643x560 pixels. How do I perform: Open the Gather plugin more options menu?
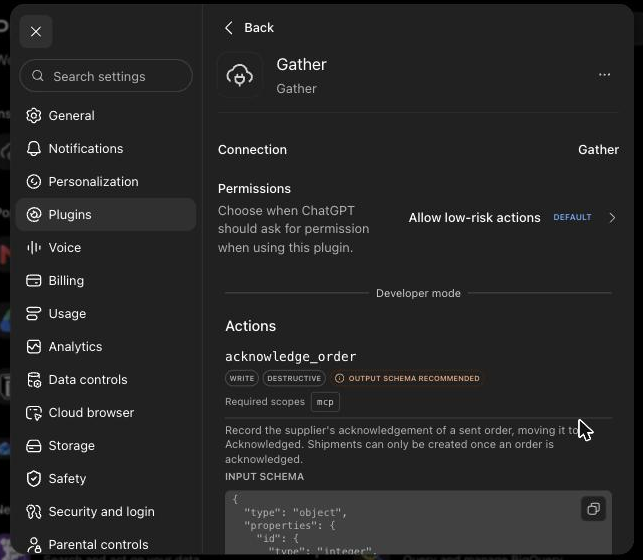click(604, 75)
